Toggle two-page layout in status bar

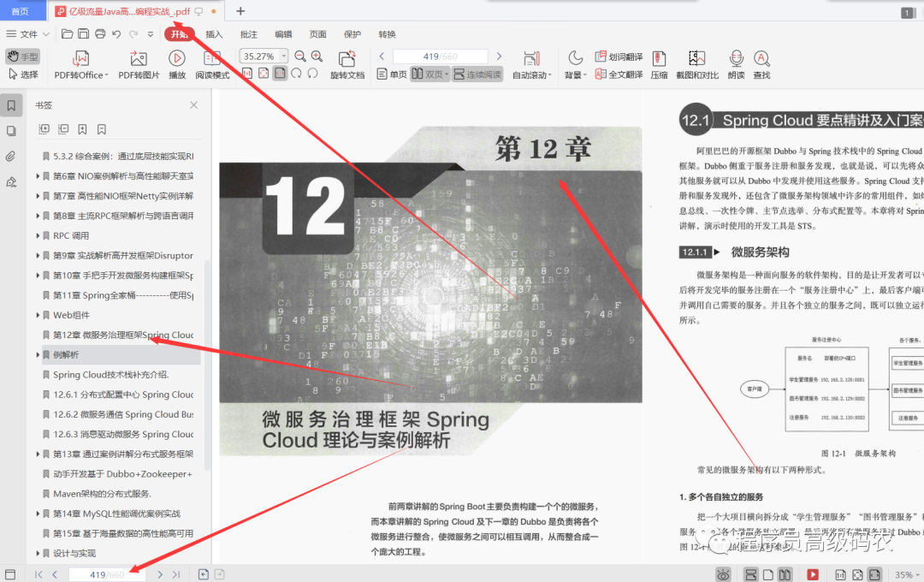pos(785,574)
